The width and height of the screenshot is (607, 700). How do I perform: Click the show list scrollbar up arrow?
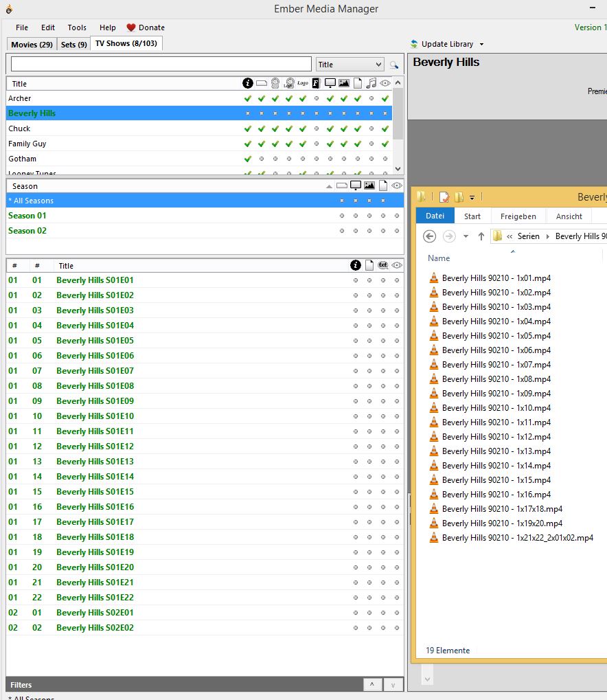(398, 82)
